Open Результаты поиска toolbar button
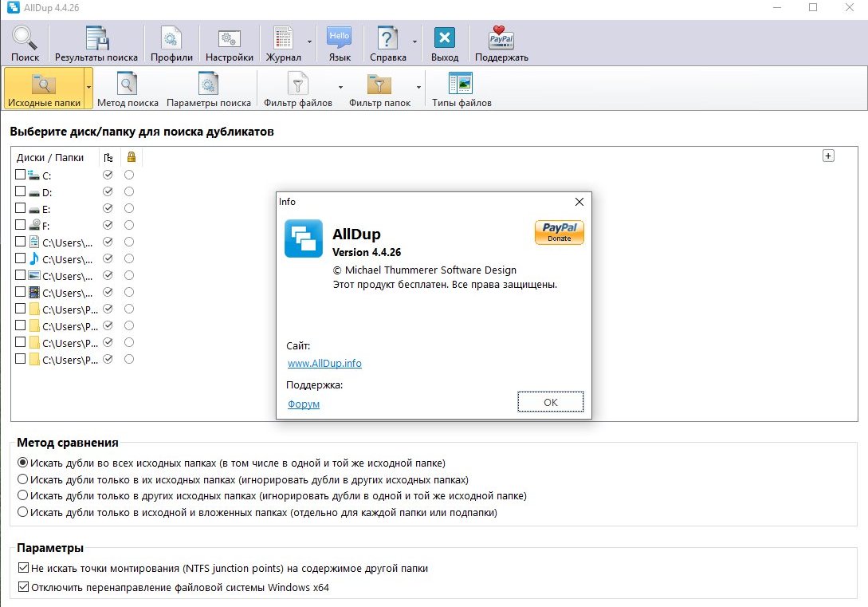This screenshot has width=868, height=607. click(96, 44)
